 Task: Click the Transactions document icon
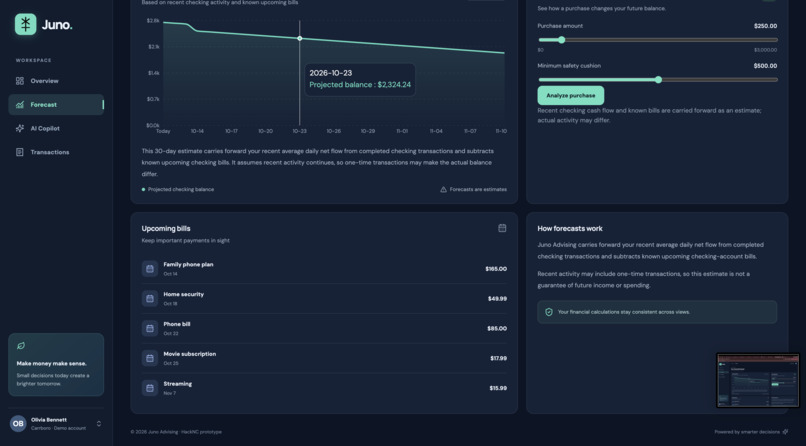[20, 152]
